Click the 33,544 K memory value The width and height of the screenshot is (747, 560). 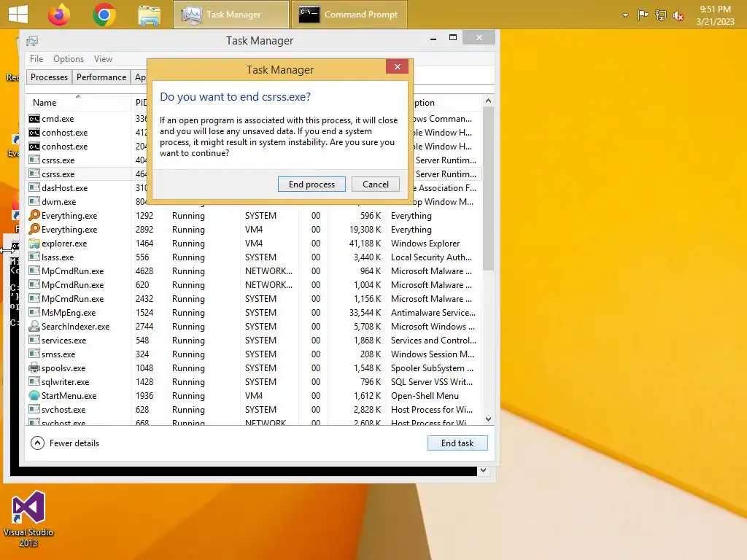tap(365, 312)
